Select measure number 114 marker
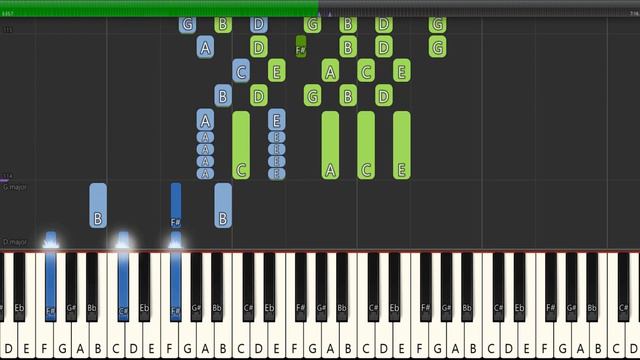Image resolution: width=640 pixels, height=360 pixels. click(8, 176)
